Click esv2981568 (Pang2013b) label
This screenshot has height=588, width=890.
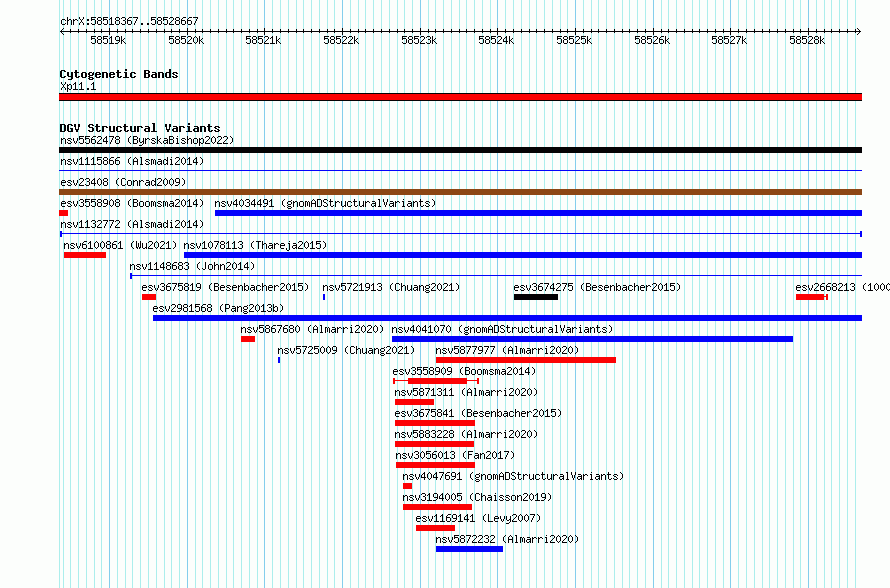tap(218, 308)
